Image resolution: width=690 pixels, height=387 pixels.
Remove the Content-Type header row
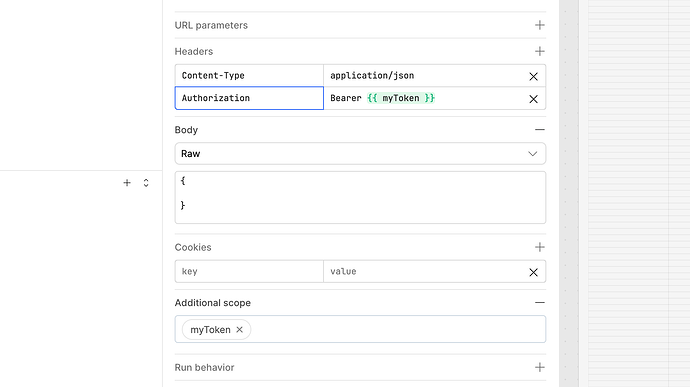click(533, 76)
